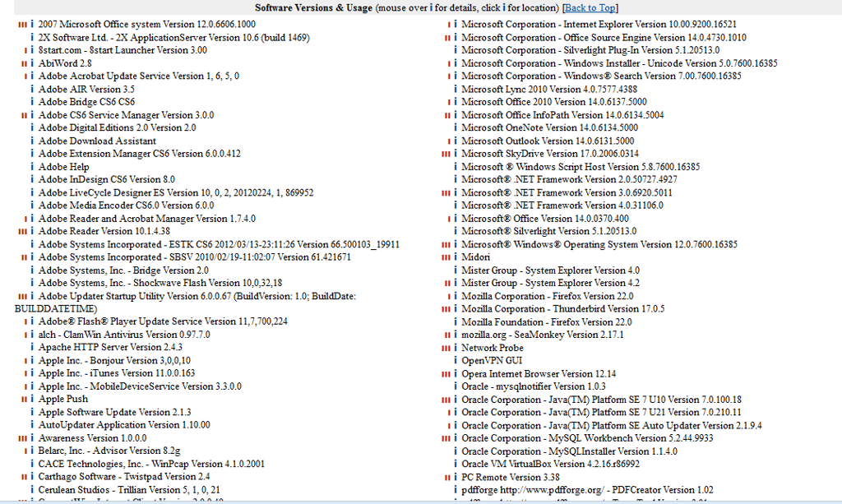Select Adobe Media Encoder CS6.0 entry text

(x=126, y=206)
